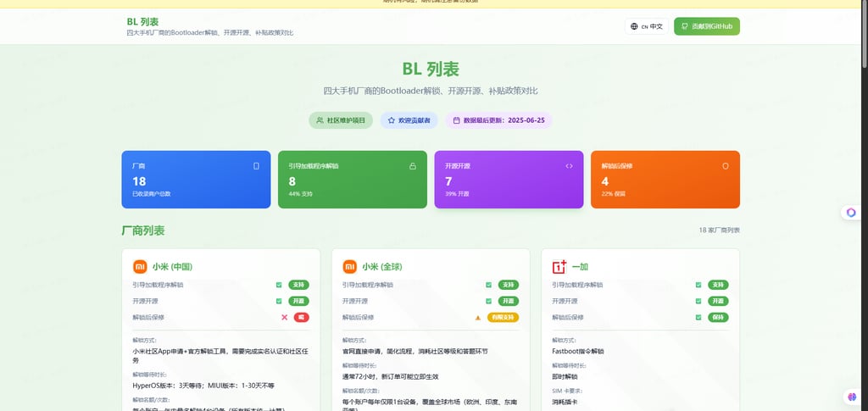Open the 小米 (全球) vendor title
The height and width of the screenshot is (411, 868).
coord(382,267)
